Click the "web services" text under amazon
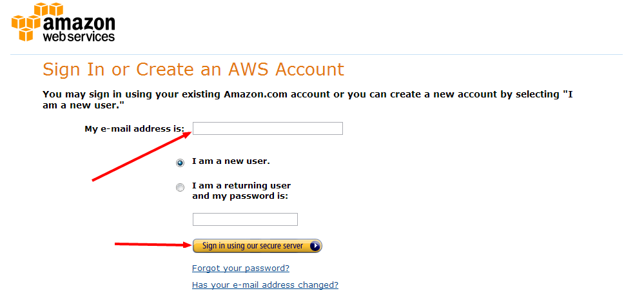The image size is (644, 302). [x=79, y=37]
